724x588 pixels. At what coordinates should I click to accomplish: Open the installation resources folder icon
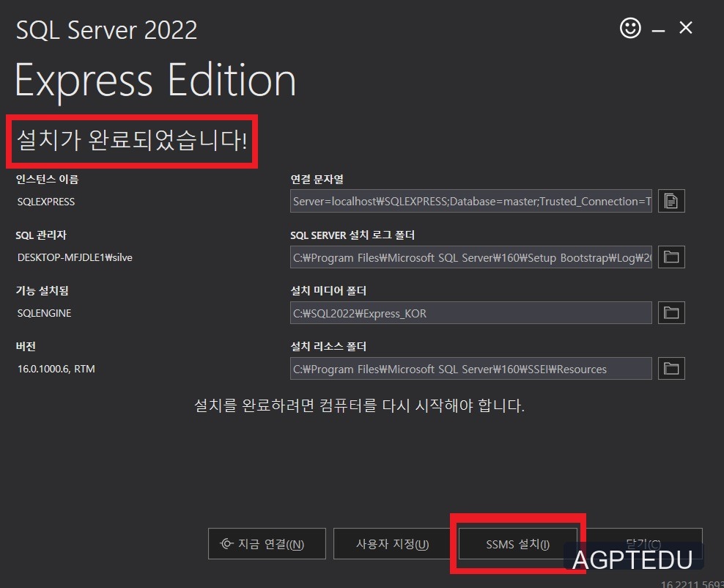pyautogui.click(x=671, y=368)
